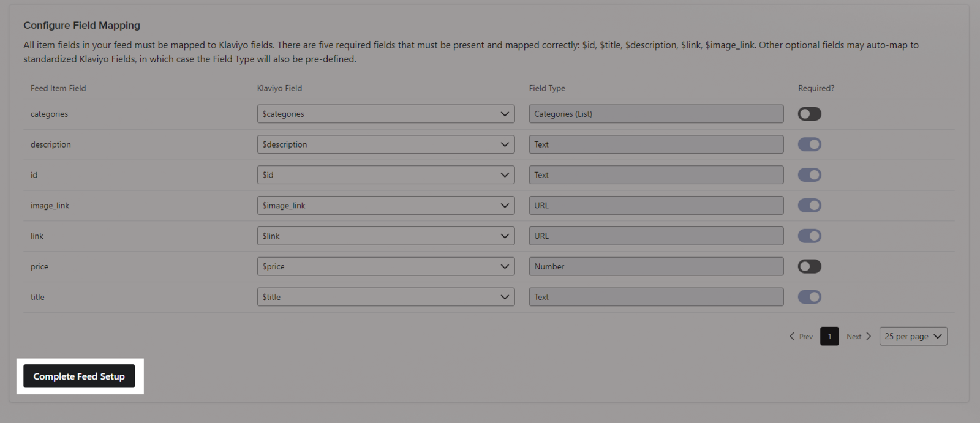Go to next page with Next
Screen dimensions: 980x423
[859, 337]
